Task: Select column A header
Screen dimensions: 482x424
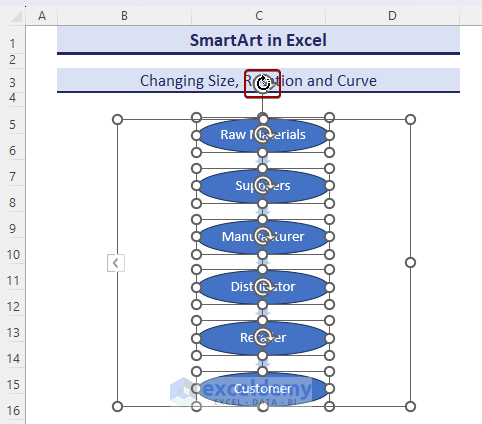Action: pyautogui.click(x=42, y=16)
